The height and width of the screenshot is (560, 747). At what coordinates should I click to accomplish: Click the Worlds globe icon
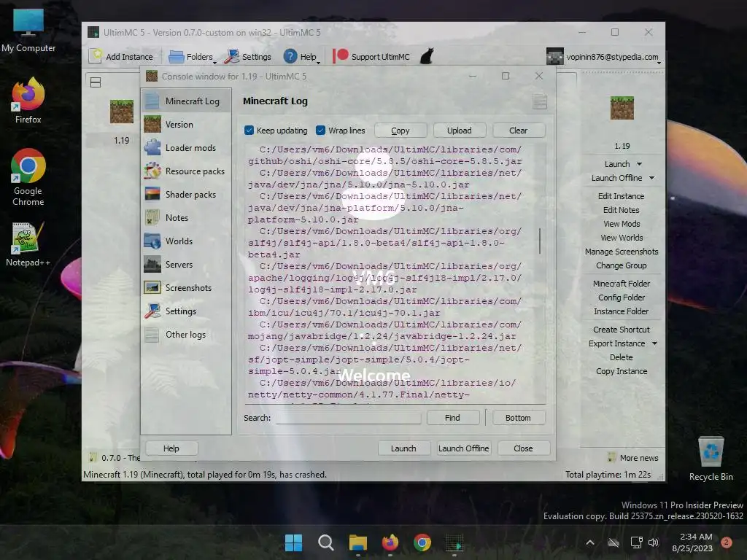point(152,241)
